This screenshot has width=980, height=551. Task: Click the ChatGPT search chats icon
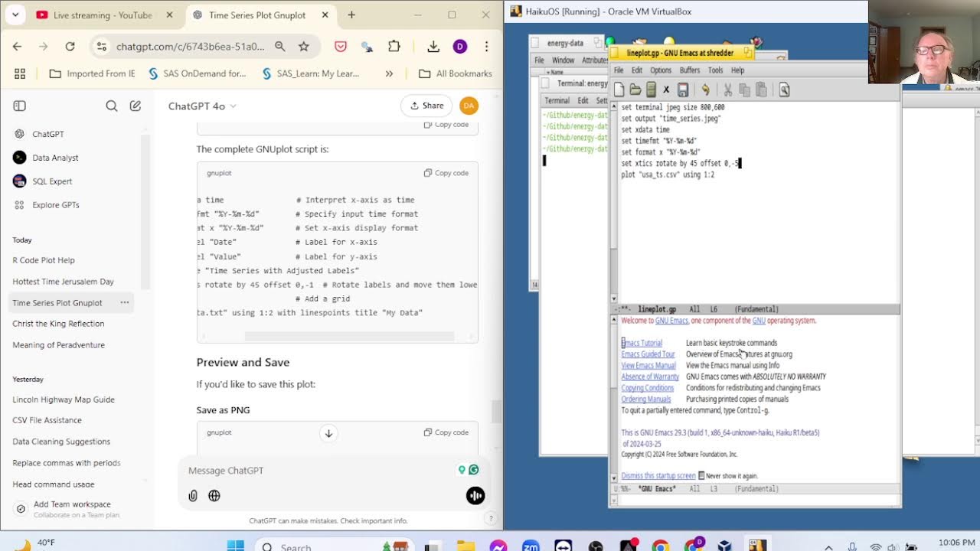tap(112, 106)
